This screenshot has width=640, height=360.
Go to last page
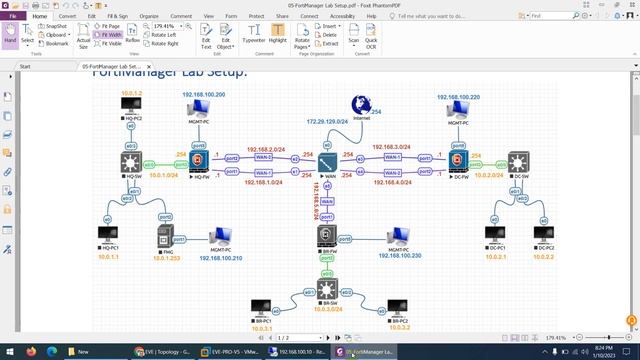coord(337,338)
